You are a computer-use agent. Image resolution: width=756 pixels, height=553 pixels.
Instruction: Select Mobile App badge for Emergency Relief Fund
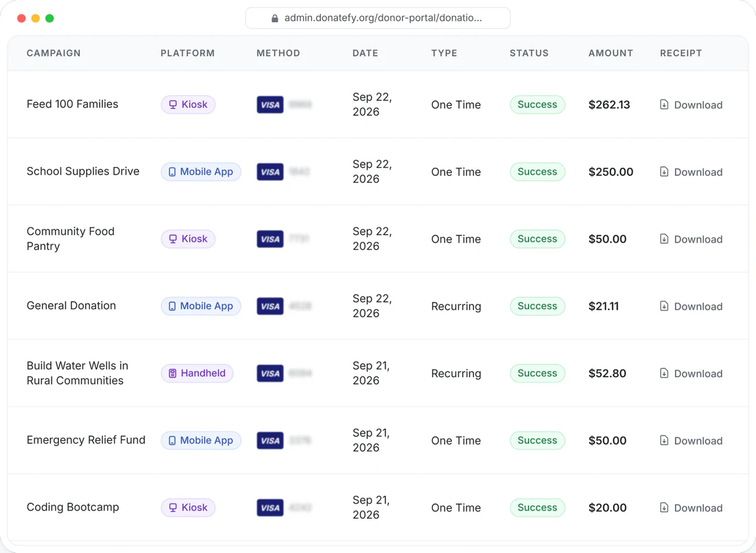point(201,440)
